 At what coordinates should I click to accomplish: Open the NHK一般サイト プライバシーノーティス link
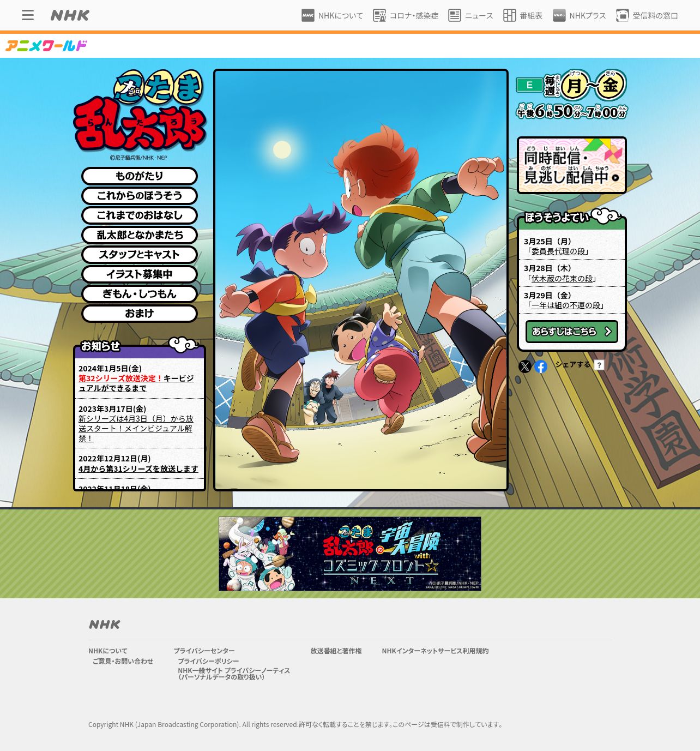click(234, 674)
